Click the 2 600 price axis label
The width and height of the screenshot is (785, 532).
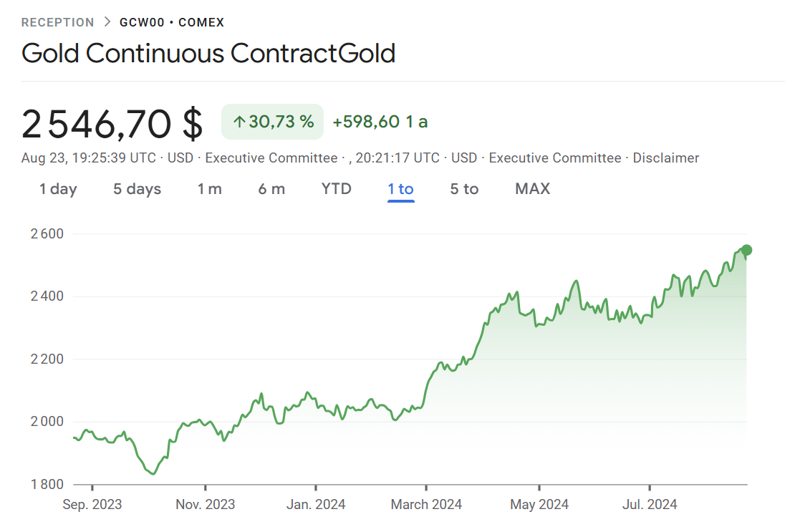tap(47, 233)
